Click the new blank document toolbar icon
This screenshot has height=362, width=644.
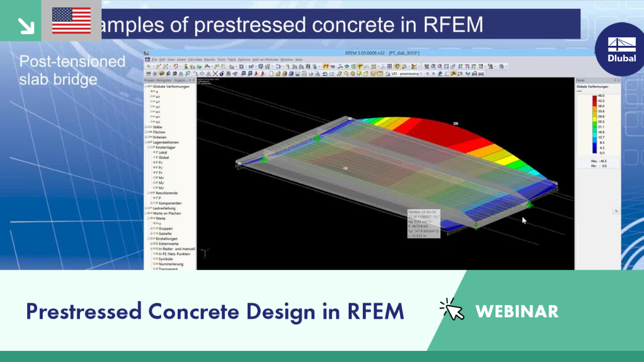[271, 74]
